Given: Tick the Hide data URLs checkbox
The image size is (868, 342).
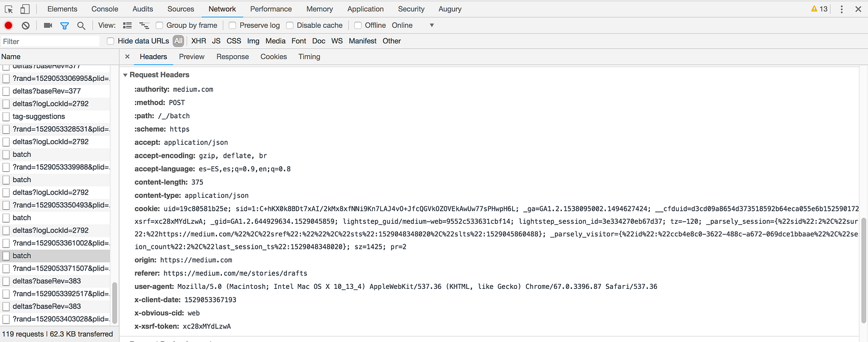Looking at the screenshot, I should tap(111, 41).
